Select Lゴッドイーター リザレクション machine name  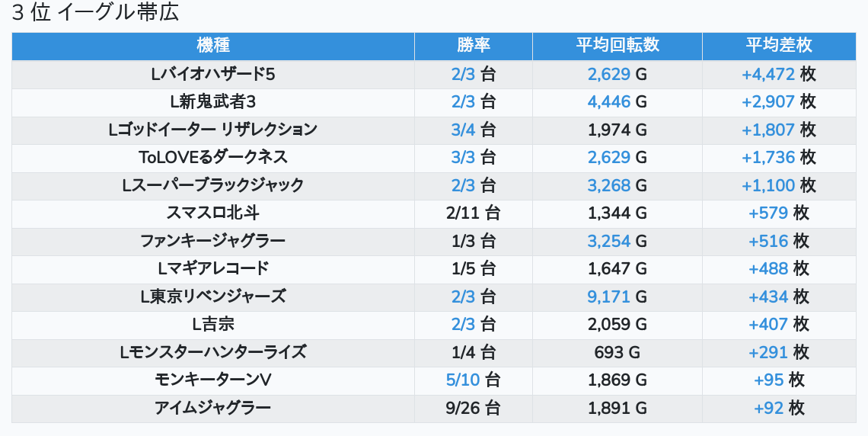tap(213, 130)
